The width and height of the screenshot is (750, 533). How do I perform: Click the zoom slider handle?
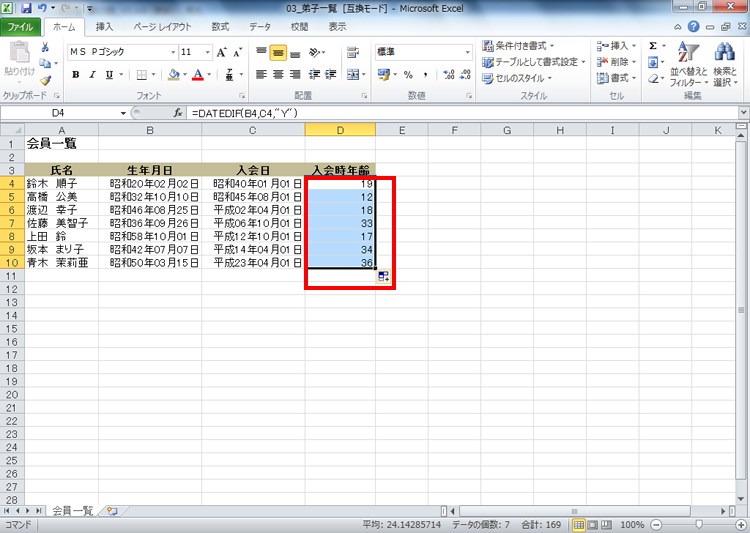pyautogui.click(x=699, y=525)
